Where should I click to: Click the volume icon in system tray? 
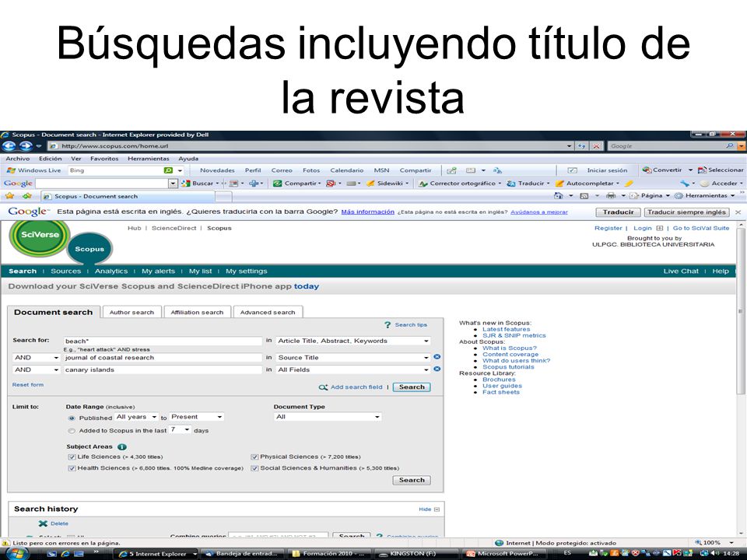pos(716,553)
